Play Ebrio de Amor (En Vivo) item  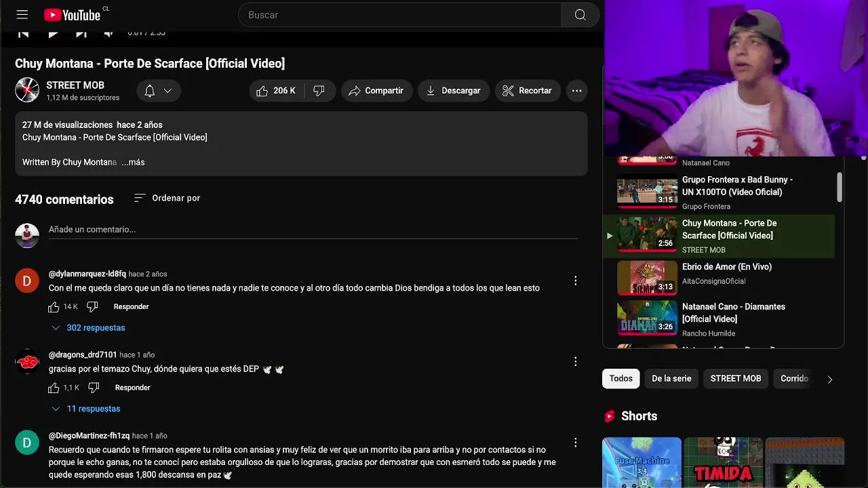[x=719, y=277]
